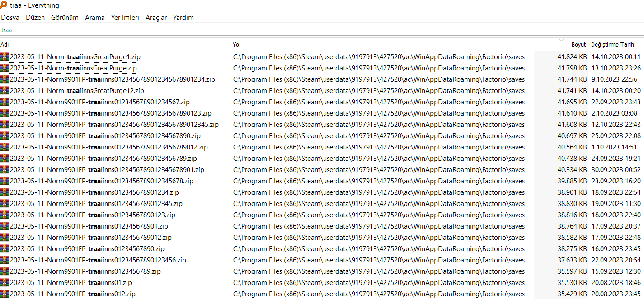Image resolution: width=644 pixels, height=299 pixels.
Task: Click the date 19.09.2023 11:30
Action: click(x=616, y=204)
